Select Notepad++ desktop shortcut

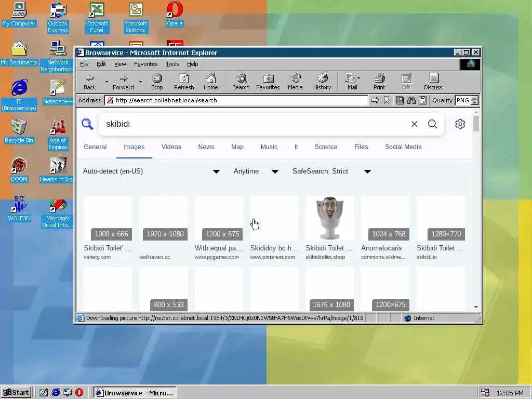(x=58, y=92)
